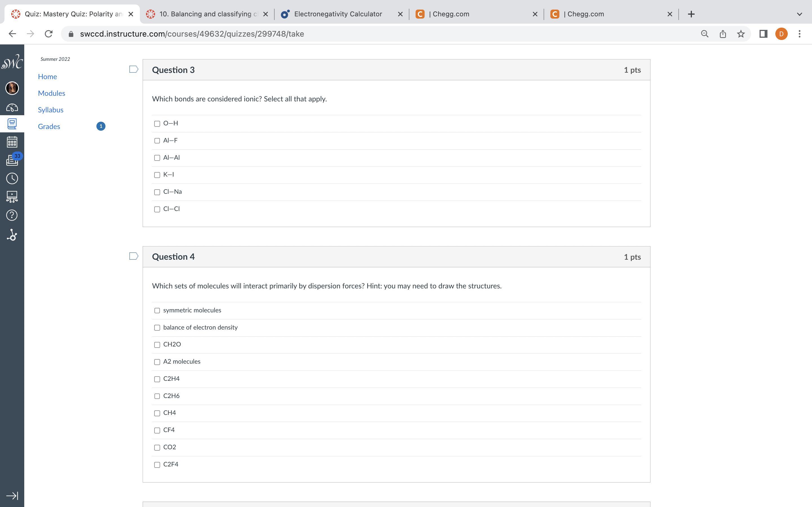Flag Question 3 with bookmark icon
The width and height of the screenshot is (812, 507).
click(x=134, y=69)
